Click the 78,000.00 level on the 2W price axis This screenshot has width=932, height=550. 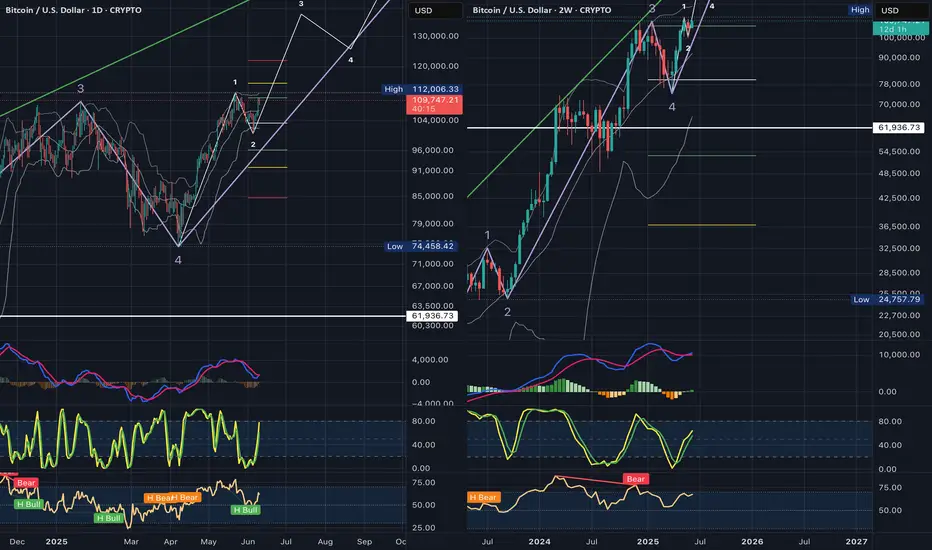pyautogui.click(x=899, y=84)
